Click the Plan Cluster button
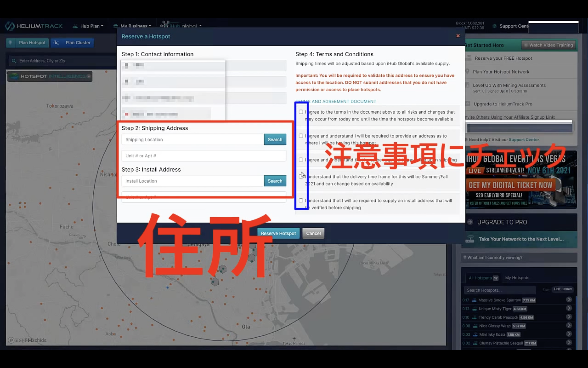Image resolution: width=588 pixels, height=368 pixels. coord(72,43)
